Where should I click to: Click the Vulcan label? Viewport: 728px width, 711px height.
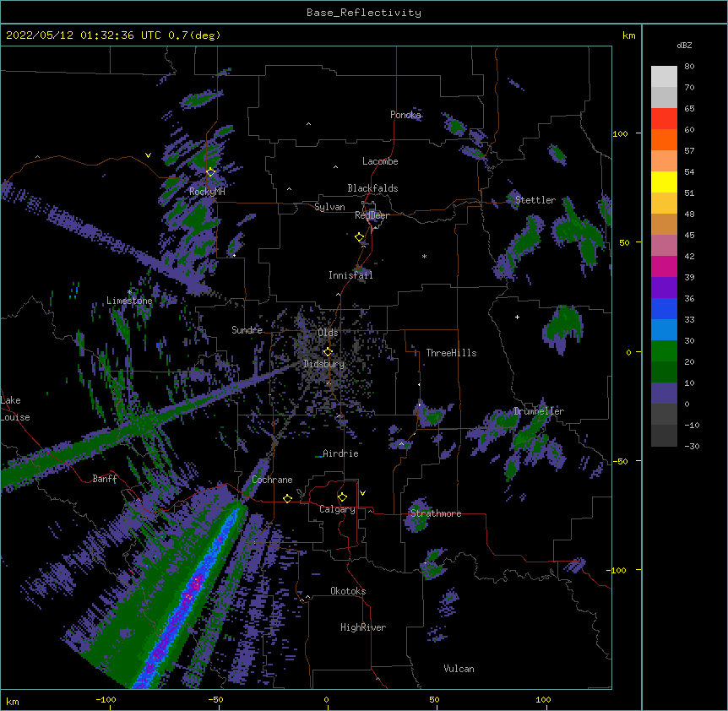point(459,669)
